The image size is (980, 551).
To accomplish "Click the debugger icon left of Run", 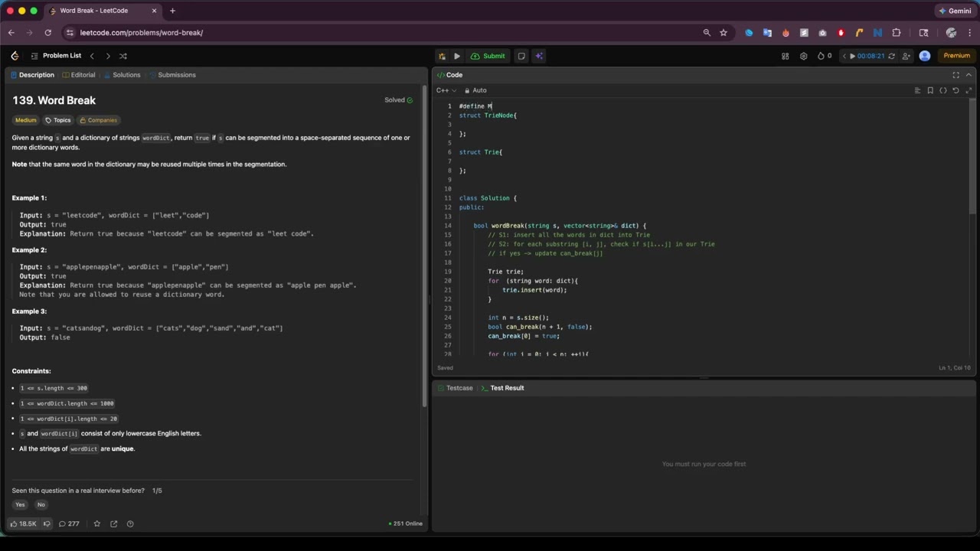I will tap(442, 56).
